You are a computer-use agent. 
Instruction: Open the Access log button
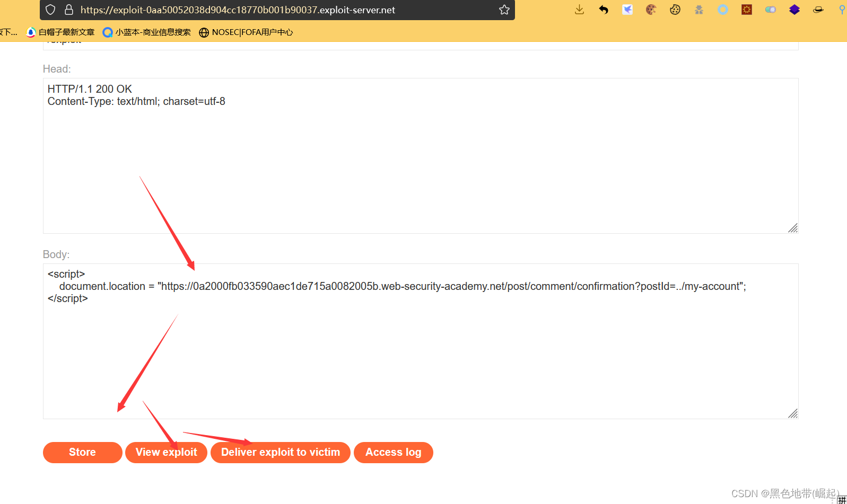point(394,453)
